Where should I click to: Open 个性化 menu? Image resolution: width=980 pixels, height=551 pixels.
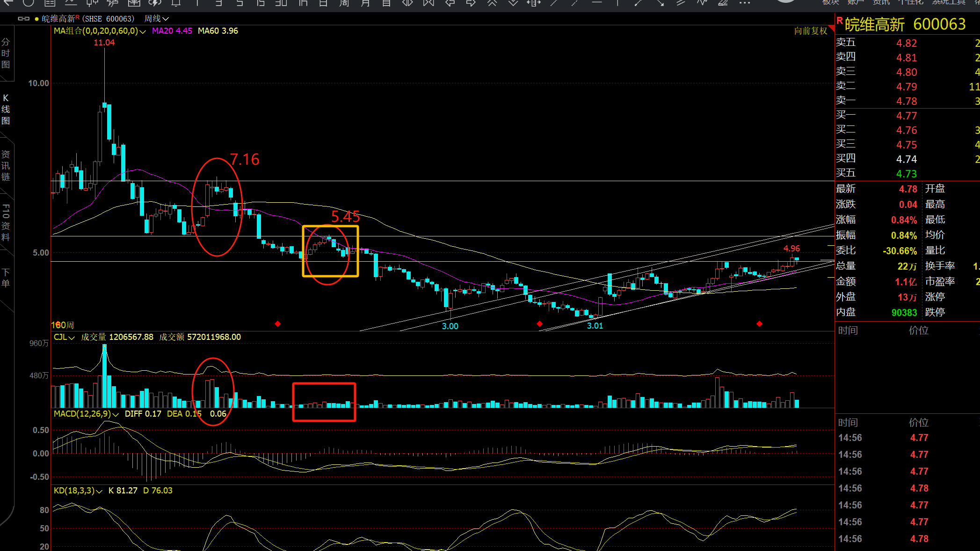point(910,2)
